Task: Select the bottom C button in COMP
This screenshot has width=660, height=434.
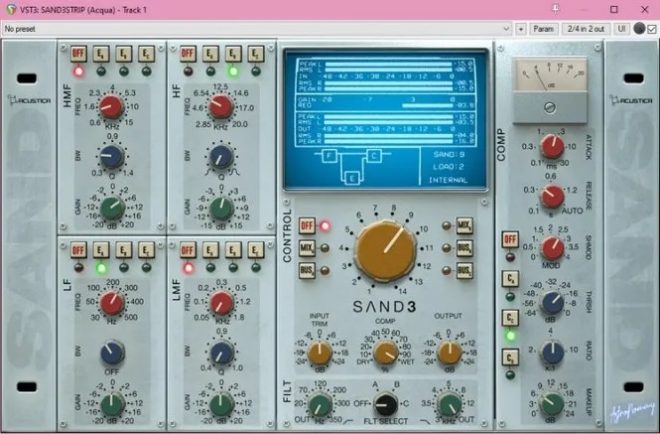Action: pos(510,357)
